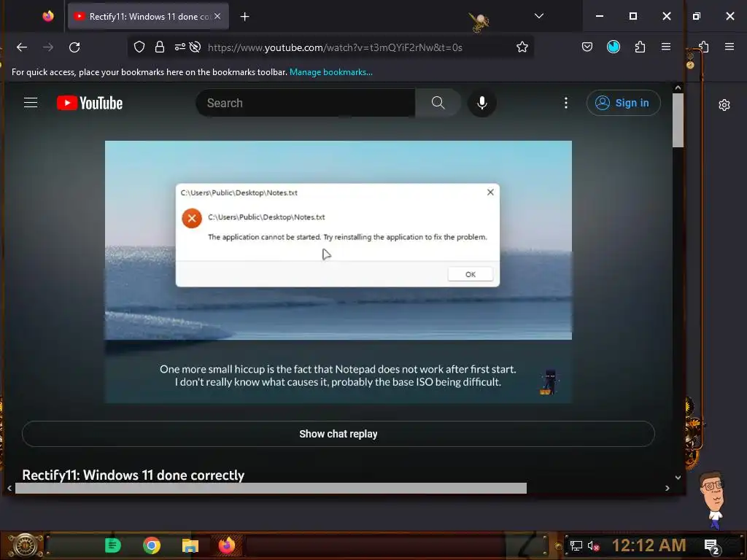The height and width of the screenshot is (560, 747).
Task: Click the YouTube search magnifier button
Action: click(438, 103)
